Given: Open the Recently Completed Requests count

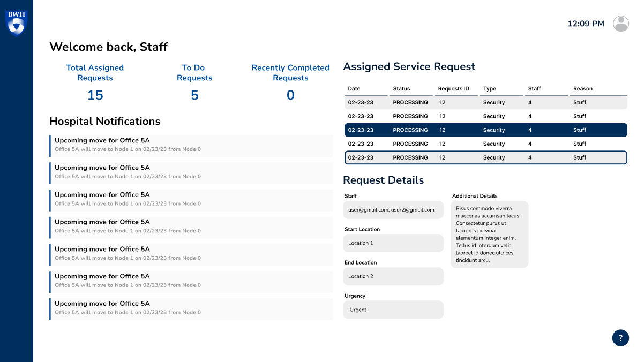Looking at the screenshot, I should click(x=290, y=95).
